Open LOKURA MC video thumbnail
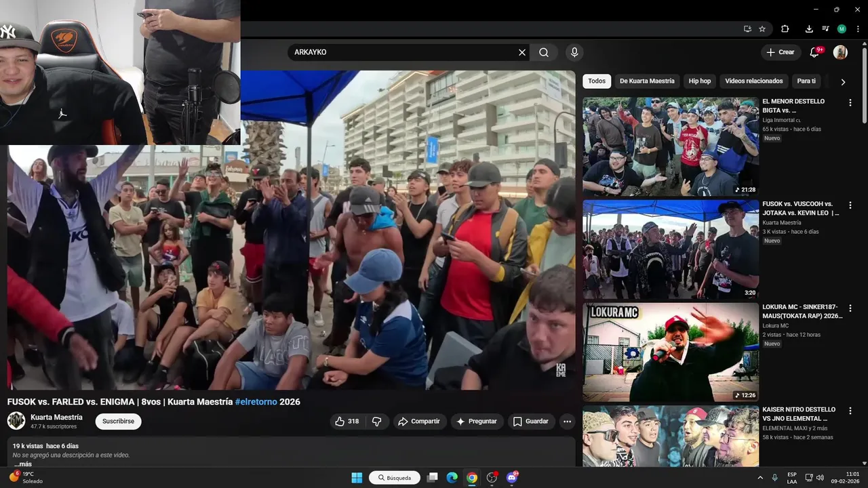868x488 pixels. [671, 352]
